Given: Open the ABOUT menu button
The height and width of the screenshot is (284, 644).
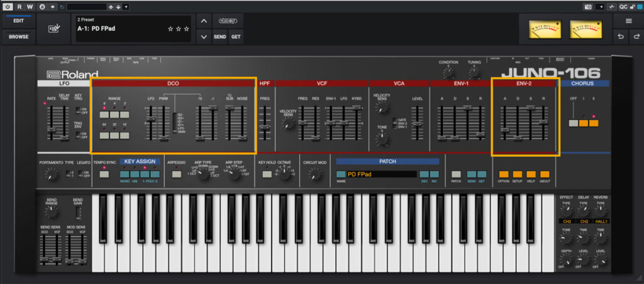Looking at the screenshot, I should pos(545,174).
